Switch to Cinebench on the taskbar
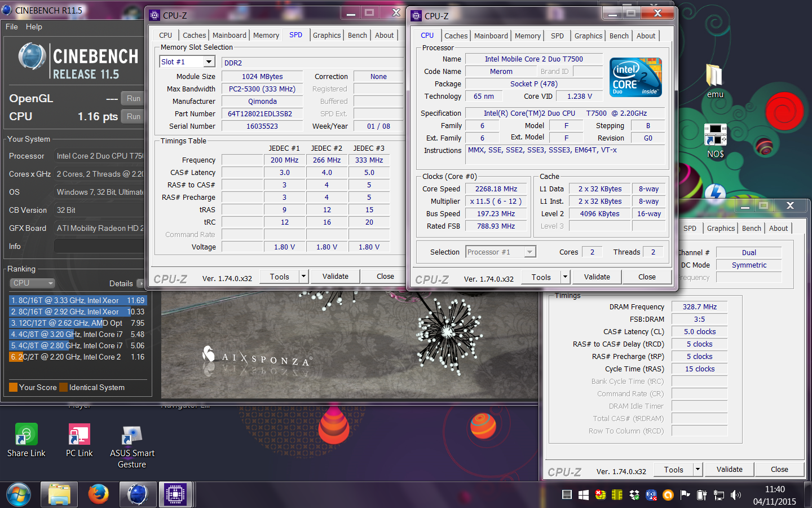This screenshot has height=508, width=812. 137,495
